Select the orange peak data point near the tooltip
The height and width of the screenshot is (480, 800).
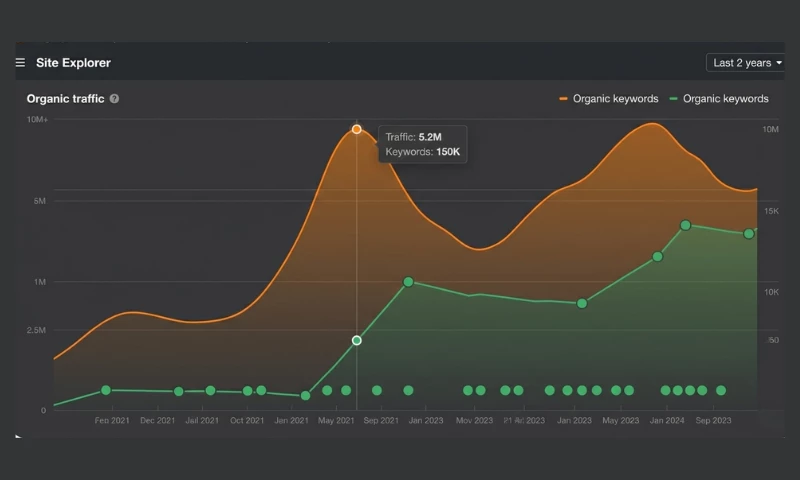[357, 129]
